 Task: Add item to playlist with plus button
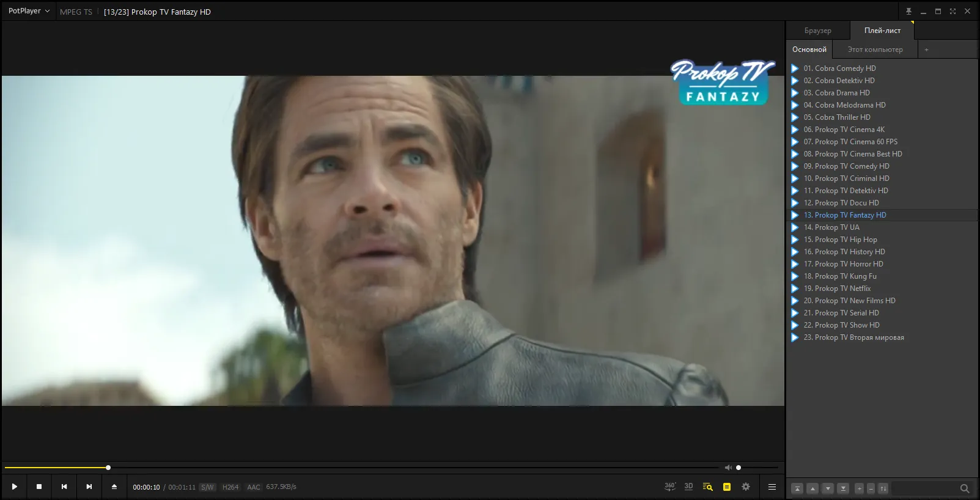click(859, 488)
